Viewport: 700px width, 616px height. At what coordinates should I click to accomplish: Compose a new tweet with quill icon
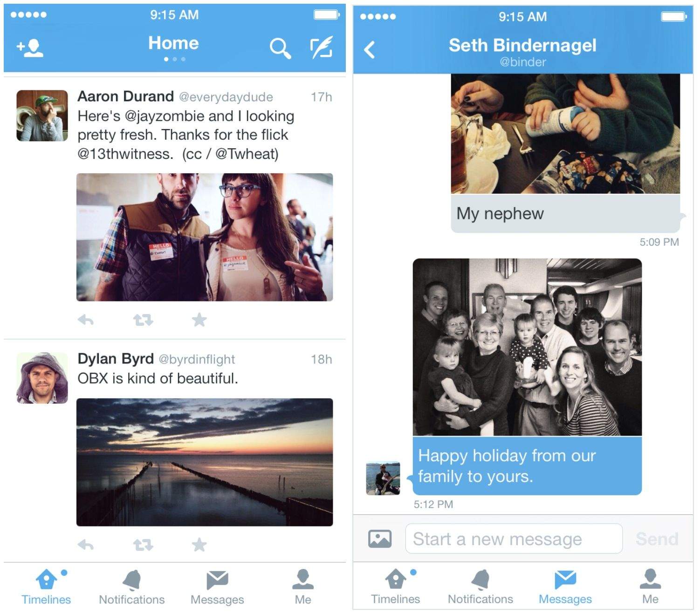coord(322,47)
